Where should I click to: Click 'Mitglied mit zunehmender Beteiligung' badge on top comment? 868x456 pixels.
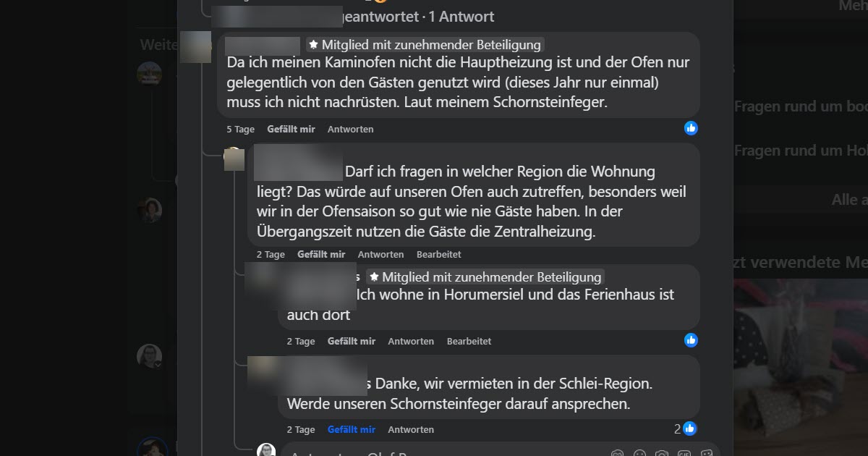click(424, 44)
